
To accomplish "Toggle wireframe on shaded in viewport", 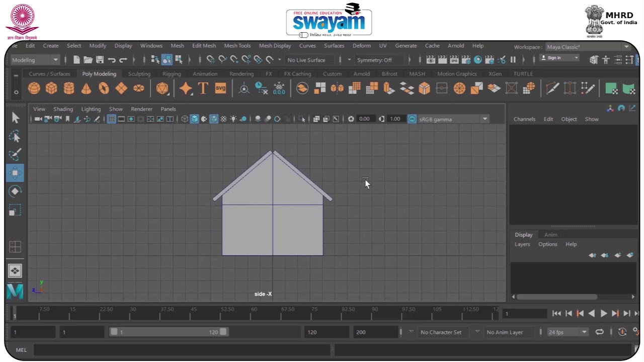I will coord(214,119).
